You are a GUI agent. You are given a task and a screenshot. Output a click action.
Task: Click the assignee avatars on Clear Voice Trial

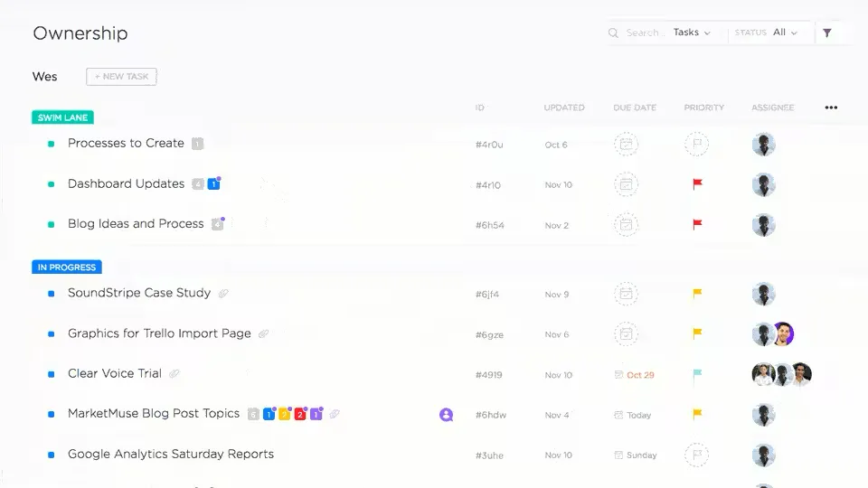coord(781,374)
